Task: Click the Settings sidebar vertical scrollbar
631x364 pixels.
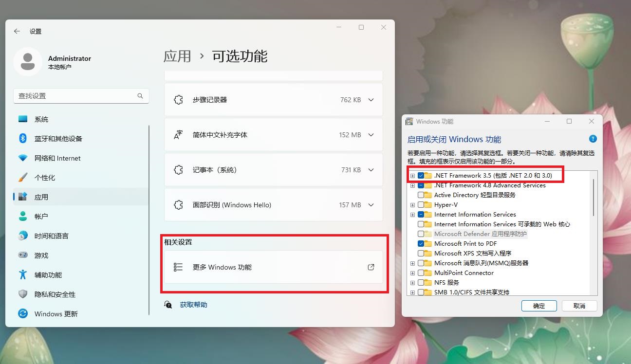Action: pos(149,220)
